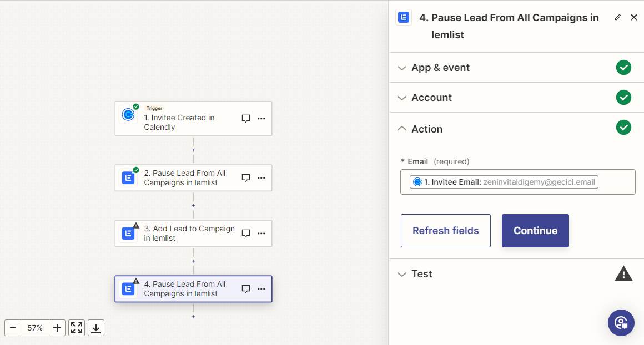644x345 pixels.
Task: Click the Calendly app icon in step 1
Action: [128, 115]
